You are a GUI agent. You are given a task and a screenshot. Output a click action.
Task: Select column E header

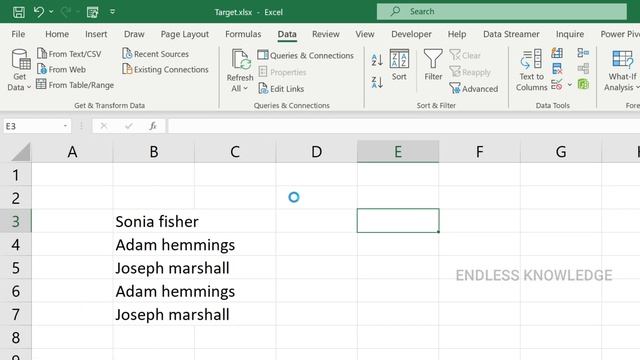point(398,152)
